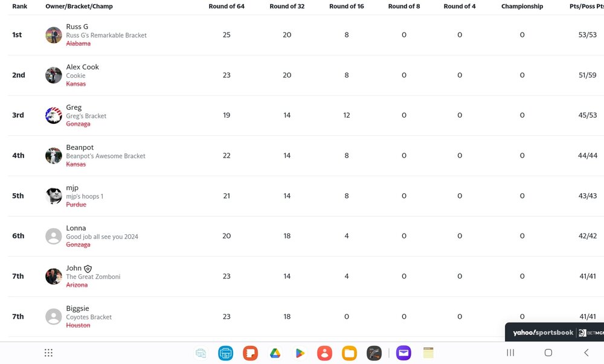Click the 51/59 points value for Alex Cook
604x364 pixels.
pyautogui.click(x=588, y=75)
